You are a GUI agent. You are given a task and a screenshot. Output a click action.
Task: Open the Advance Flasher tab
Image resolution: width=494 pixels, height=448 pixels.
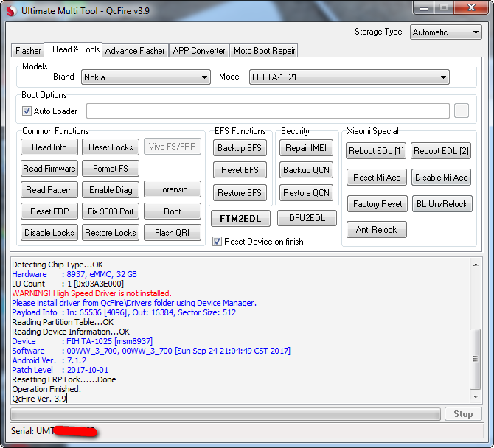(135, 51)
